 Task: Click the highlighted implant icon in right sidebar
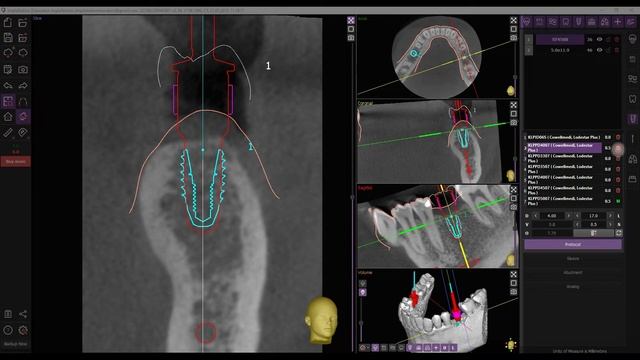(632, 119)
